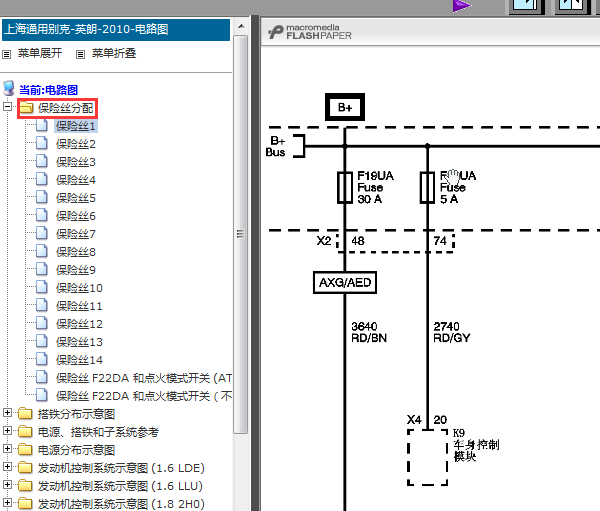
Task: Click the 保险丝13 item
Action: 79,342
